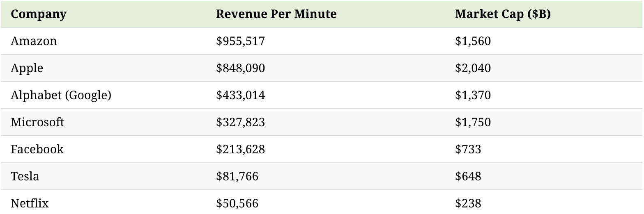This screenshot has width=644, height=214.
Task: Select Apple's revenue value $848,090
Action: coord(240,68)
